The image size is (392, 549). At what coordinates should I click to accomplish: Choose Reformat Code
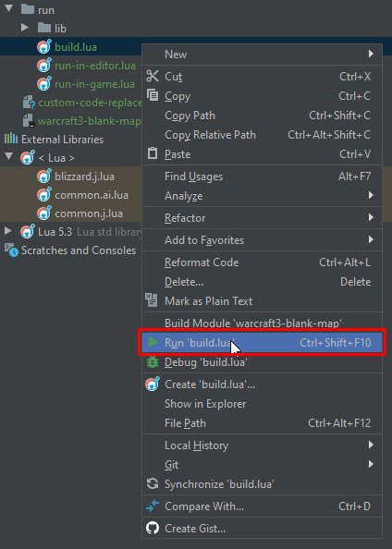(x=262, y=262)
